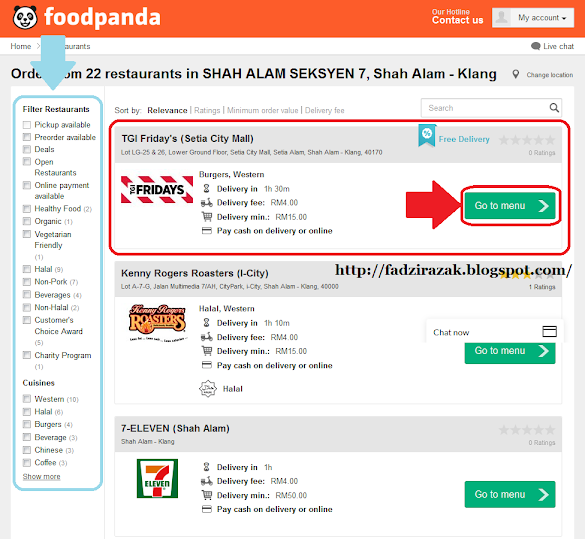Go to menu for TGI Friday's
Screen dimensions: 585x539
pyautogui.click(x=510, y=206)
